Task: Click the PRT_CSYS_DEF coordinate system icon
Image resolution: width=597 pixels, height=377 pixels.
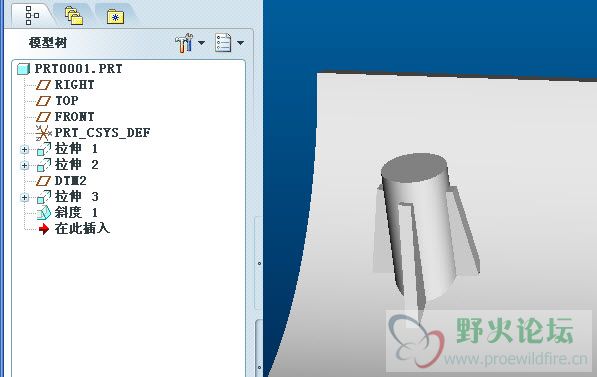Action: tap(43, 133)
